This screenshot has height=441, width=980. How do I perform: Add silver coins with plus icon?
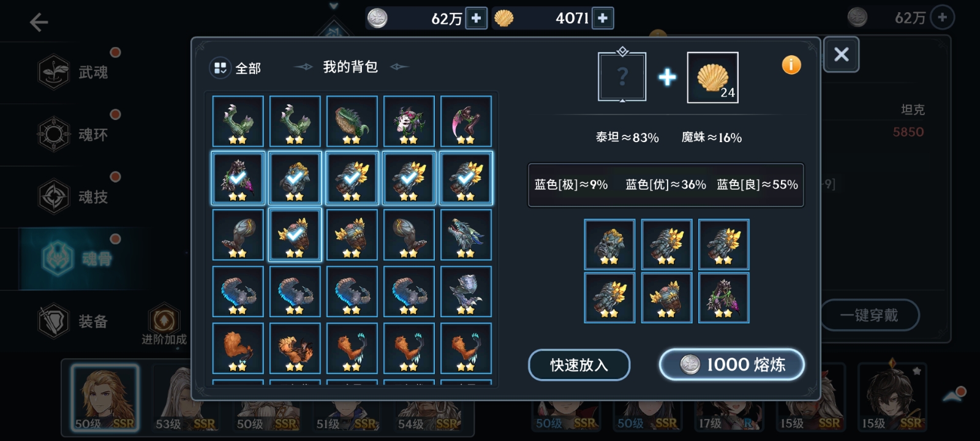coord(476,18)
